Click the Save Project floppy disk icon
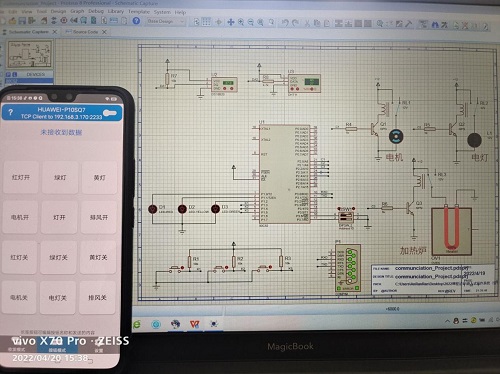 click(22, 21)
